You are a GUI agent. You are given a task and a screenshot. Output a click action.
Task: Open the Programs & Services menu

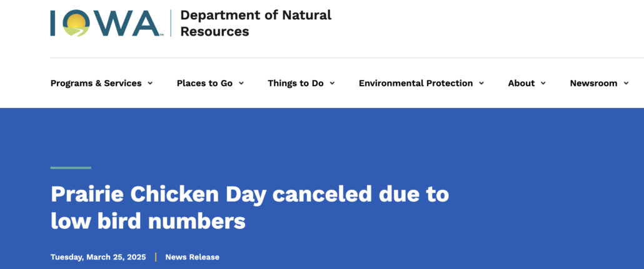96,83
